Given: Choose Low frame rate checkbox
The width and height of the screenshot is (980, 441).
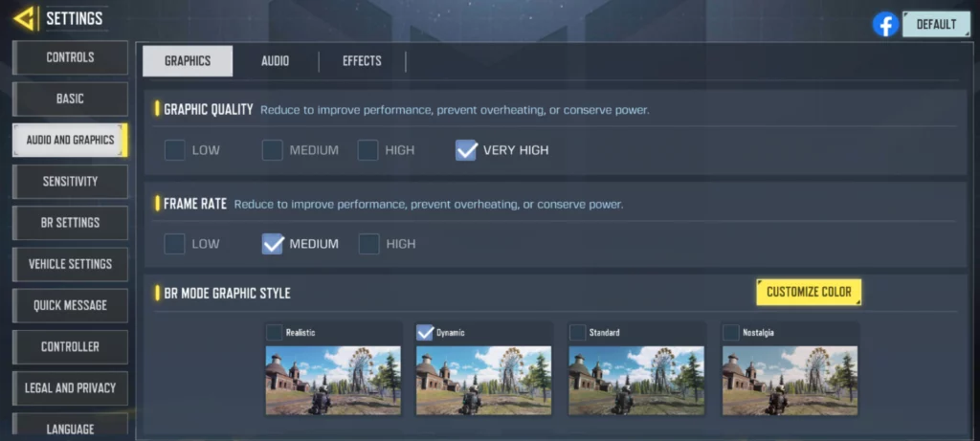Looking at the screenshot, I should click(x=174, y=244).
